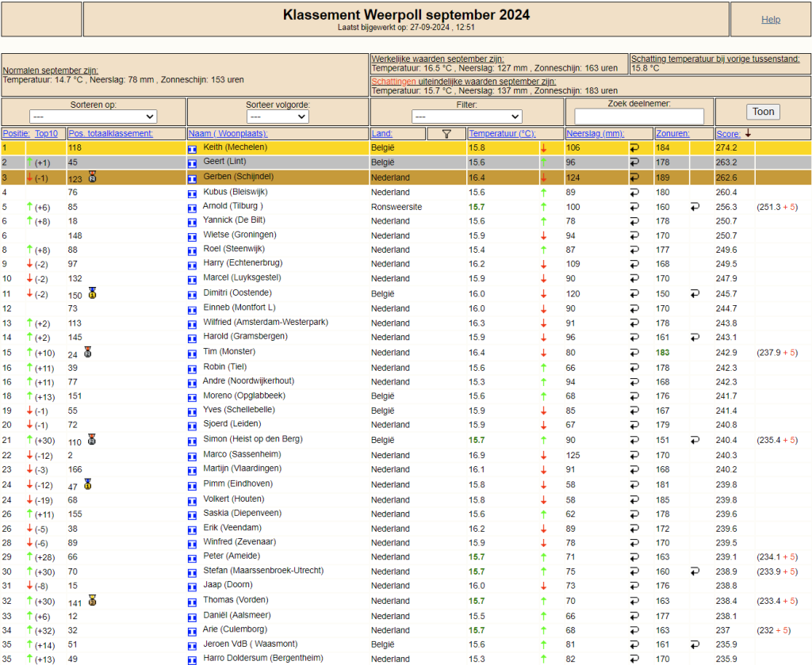Click the Top10 link
This screenshot has width=812, height=665.
tap(46, 133)
